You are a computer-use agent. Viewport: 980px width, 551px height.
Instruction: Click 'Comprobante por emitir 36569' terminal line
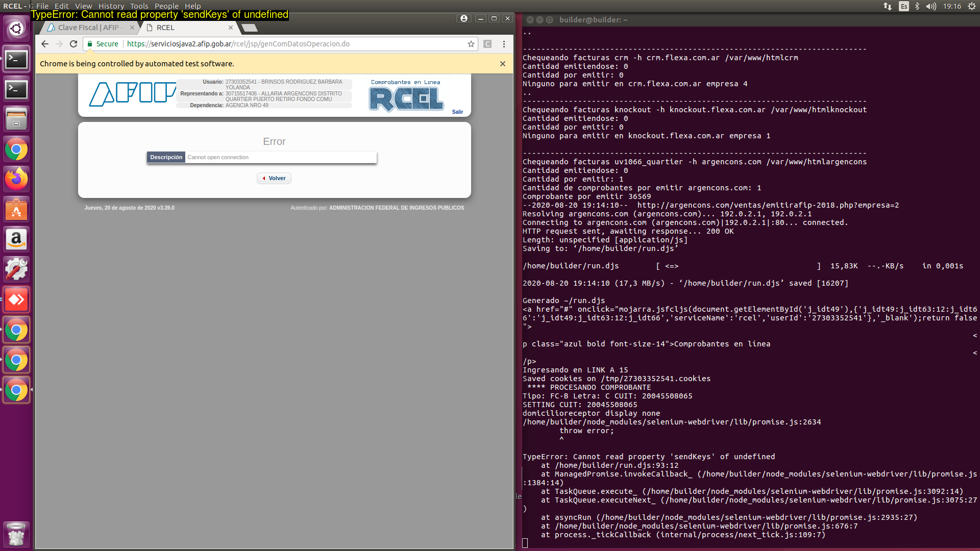tap(587, 196)
